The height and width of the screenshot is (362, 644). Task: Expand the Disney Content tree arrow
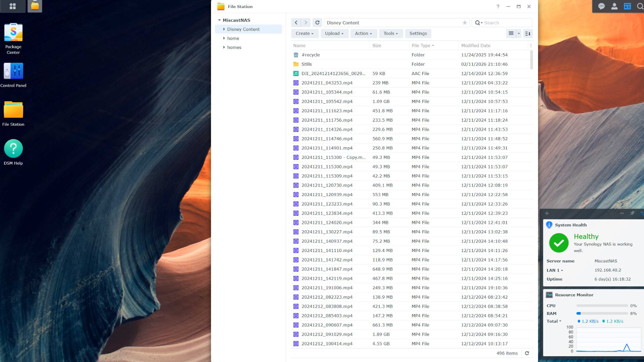point(224,29)
